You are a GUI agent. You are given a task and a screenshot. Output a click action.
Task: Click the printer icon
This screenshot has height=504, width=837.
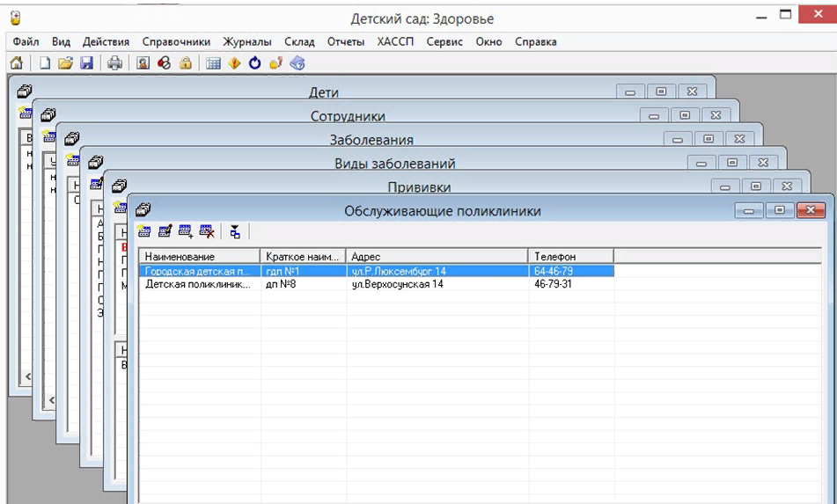(x=114, y=63)
